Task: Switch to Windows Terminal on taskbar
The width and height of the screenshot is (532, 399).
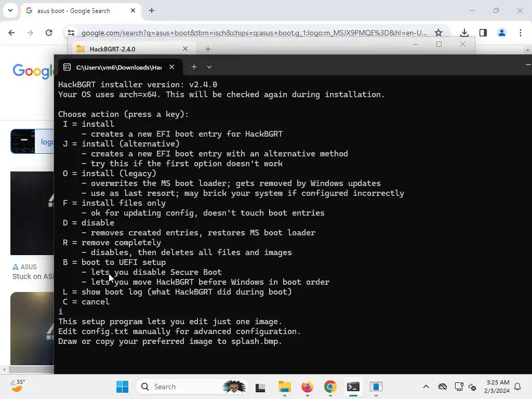Action: 353,387
